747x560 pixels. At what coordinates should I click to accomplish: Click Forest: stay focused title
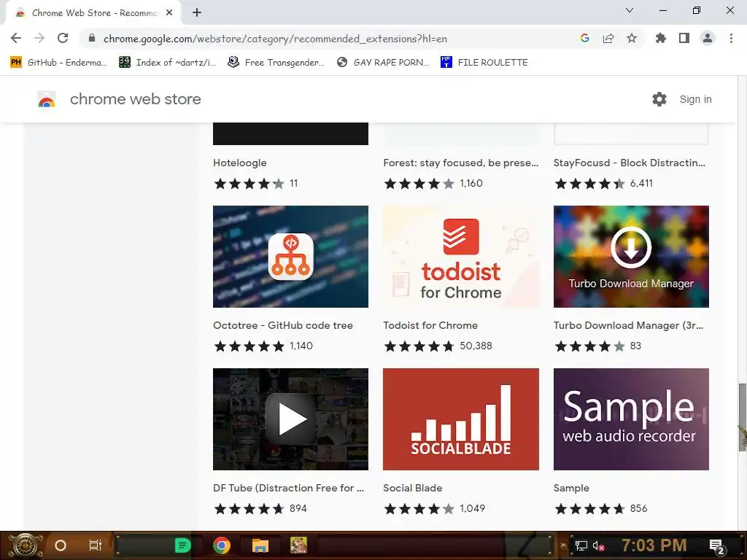click(461, 163)
